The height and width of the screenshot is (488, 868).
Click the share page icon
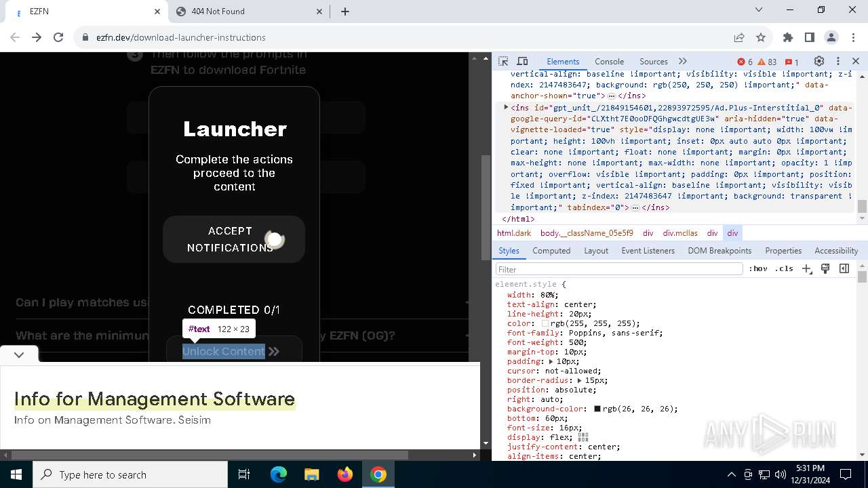tap(739, 37)
